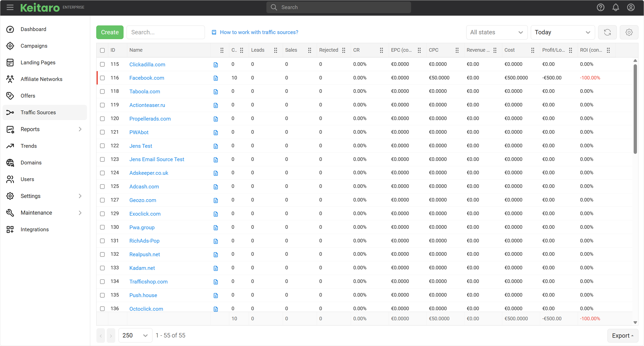Open table settings gear icon

[629, 32]
